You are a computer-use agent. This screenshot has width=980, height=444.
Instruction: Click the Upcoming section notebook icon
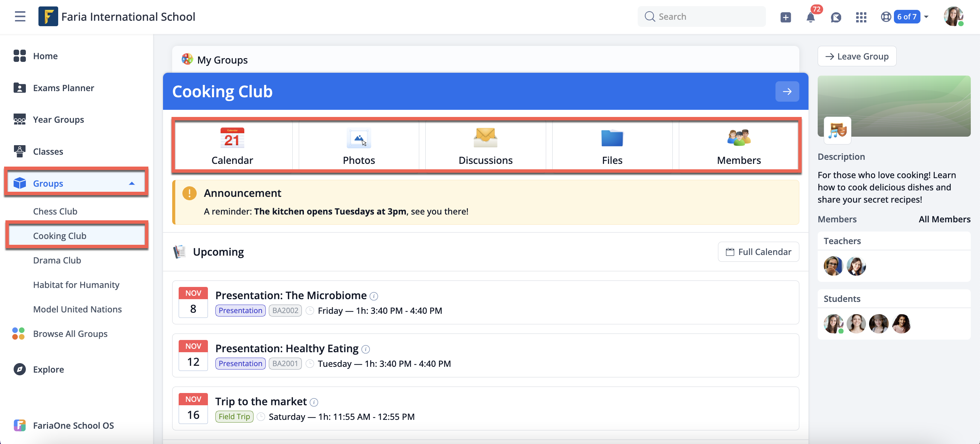click(180, 252)
